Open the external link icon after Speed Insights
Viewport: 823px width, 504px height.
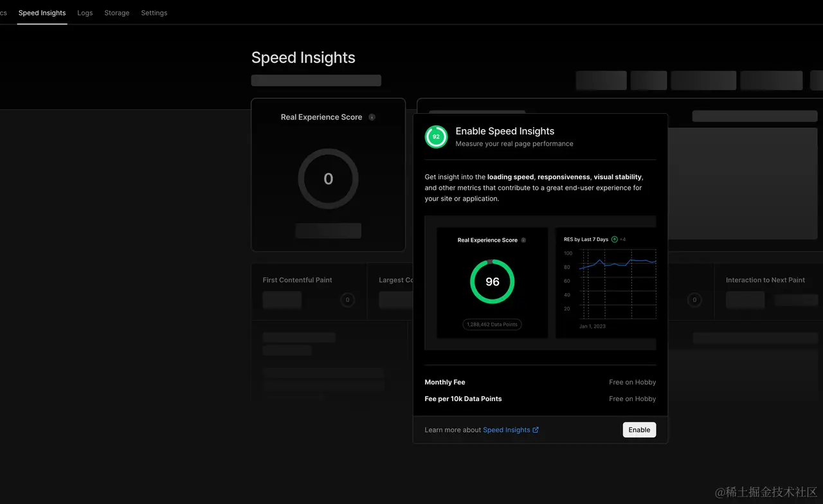[536, 430]
